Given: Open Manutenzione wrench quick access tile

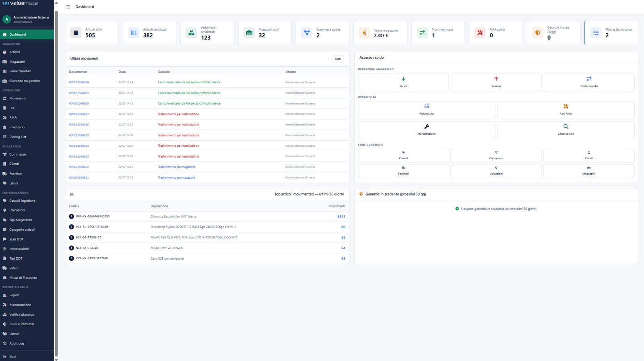Looking at the screenshot, I should pyautogui.click(x=427, y=130).
